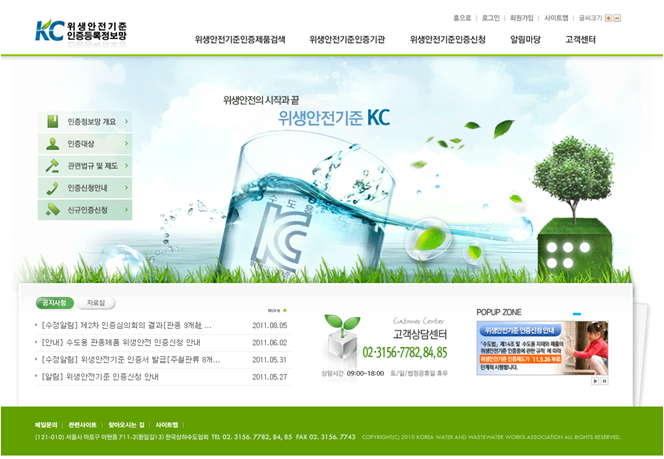
Task: Click the green book icon for 인증정보망 개요
Action: (x=53, y=122)
